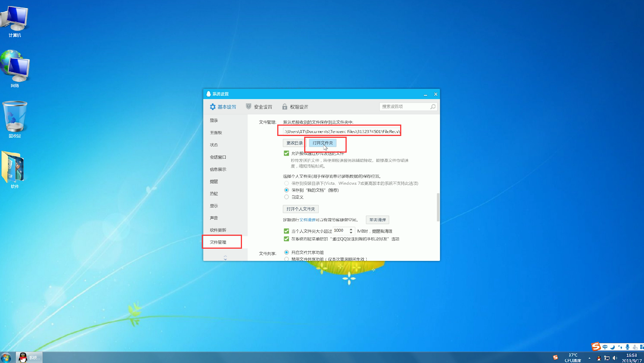Image resolution: width=644 pixels, height=363 pixels.
Task: Click the 37°C CPU温度 tray readout
Action: (573, 358)
